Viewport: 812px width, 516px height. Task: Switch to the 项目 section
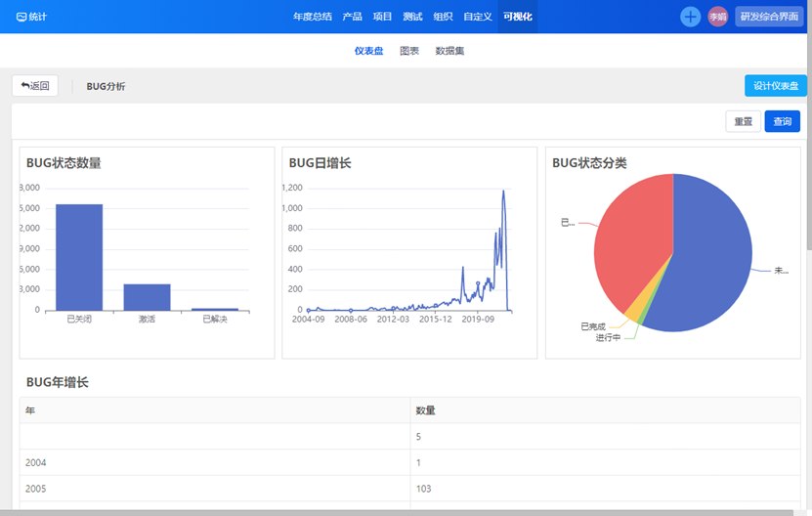(382, 17)
